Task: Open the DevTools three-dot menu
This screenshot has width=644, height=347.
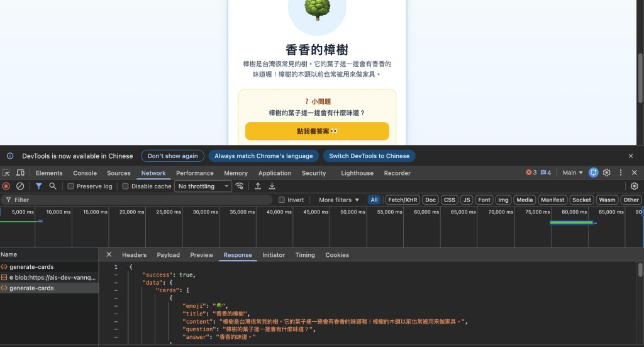Action: click(621, 173)
